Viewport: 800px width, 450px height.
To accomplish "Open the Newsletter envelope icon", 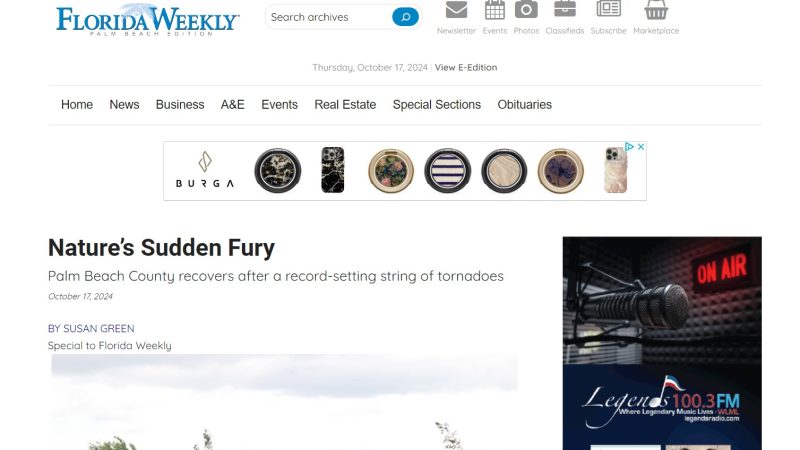I will pyautogui.click(x=456, y=10).
